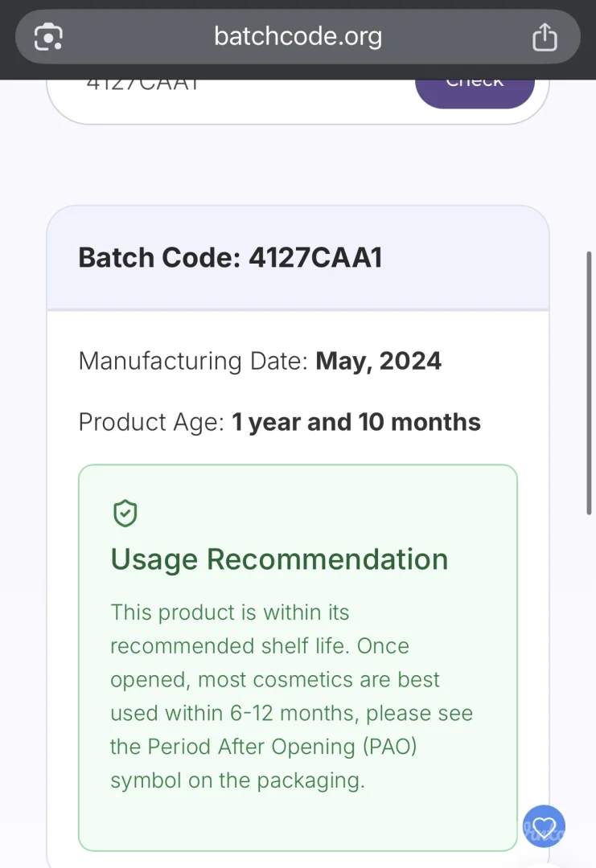
Task: Click the "Manufacturing Date:" label
Action: coord(193,361)
